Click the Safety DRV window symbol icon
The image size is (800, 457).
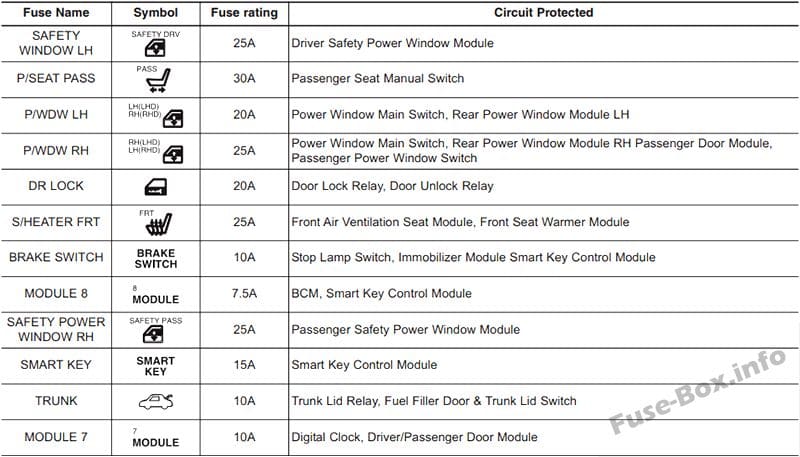tap(156, 44)
